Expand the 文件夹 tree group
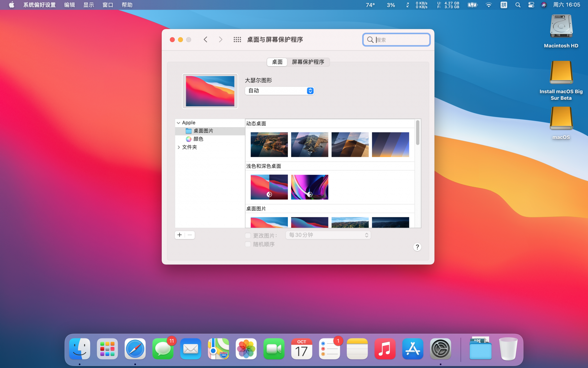Image resolution: width=588 pixels, height=368 pixels. [x=178, y=147]
